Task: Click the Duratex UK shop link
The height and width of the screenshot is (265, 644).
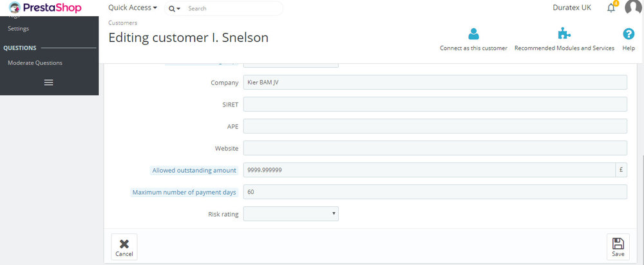Action: pos(572,8)
